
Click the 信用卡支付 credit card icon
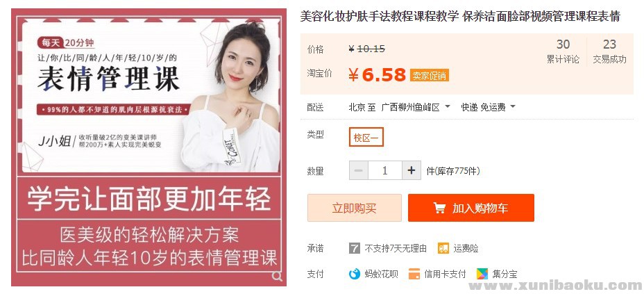414,274
